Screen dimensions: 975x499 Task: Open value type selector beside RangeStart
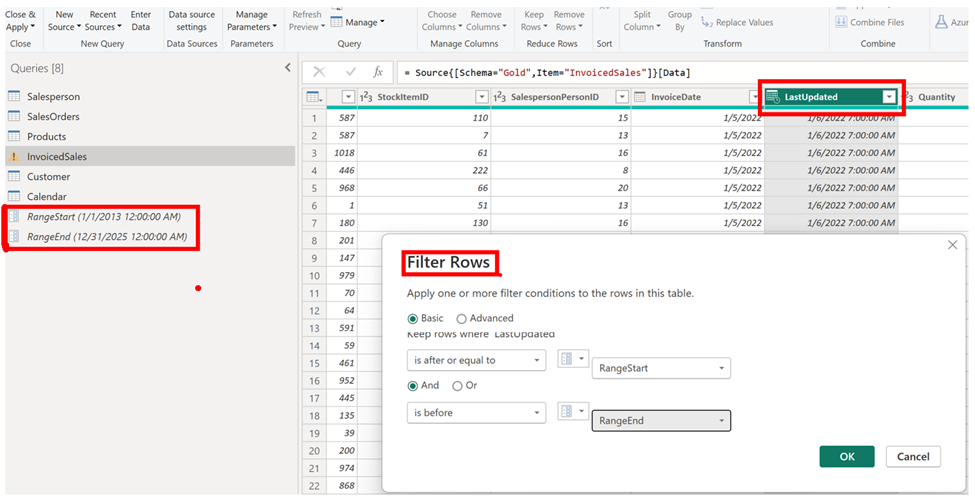[573, 359]
